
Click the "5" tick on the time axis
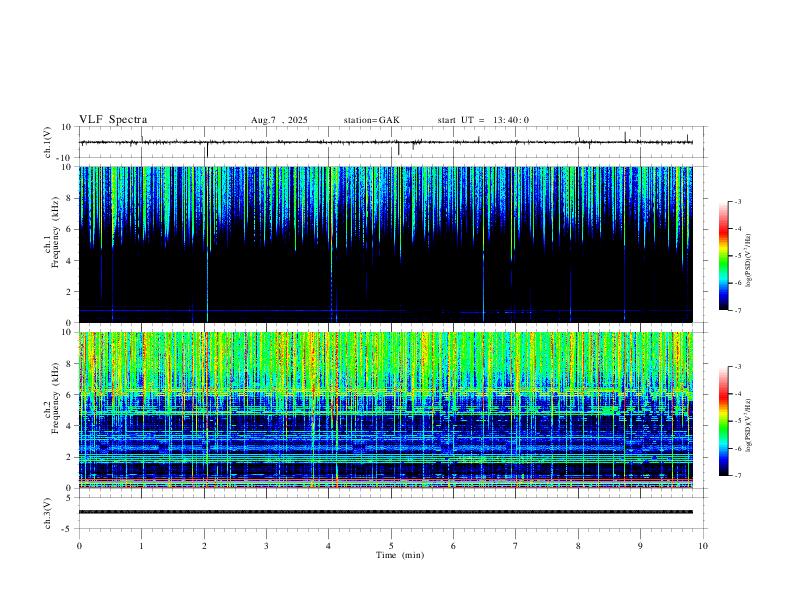coord(391,546)
